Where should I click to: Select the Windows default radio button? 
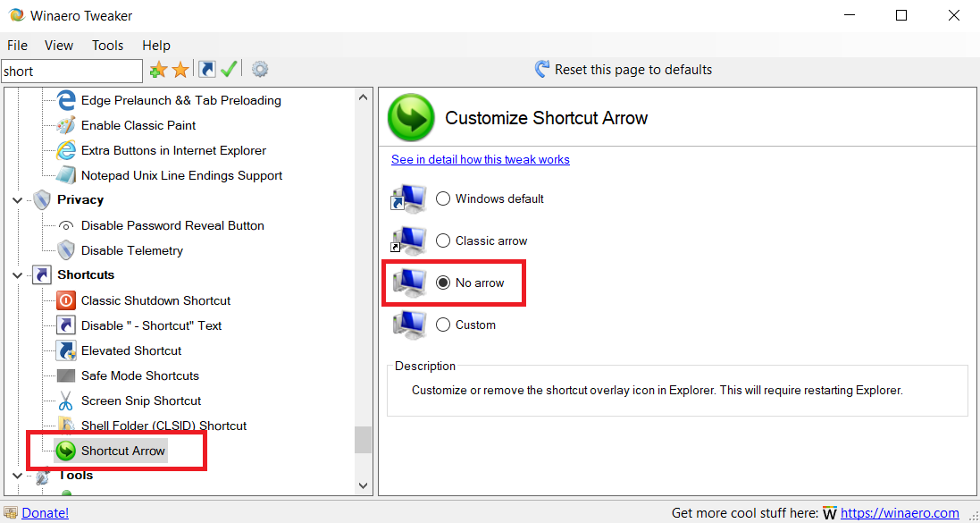443,199
